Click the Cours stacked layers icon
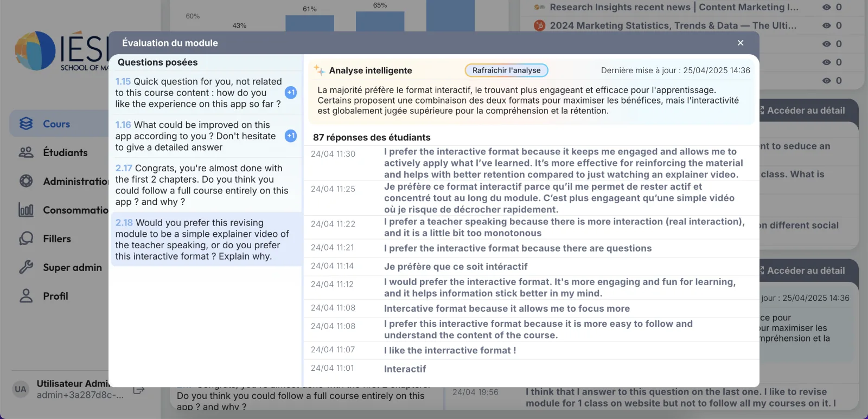868x419 pixels. click(x=26, y=124)
